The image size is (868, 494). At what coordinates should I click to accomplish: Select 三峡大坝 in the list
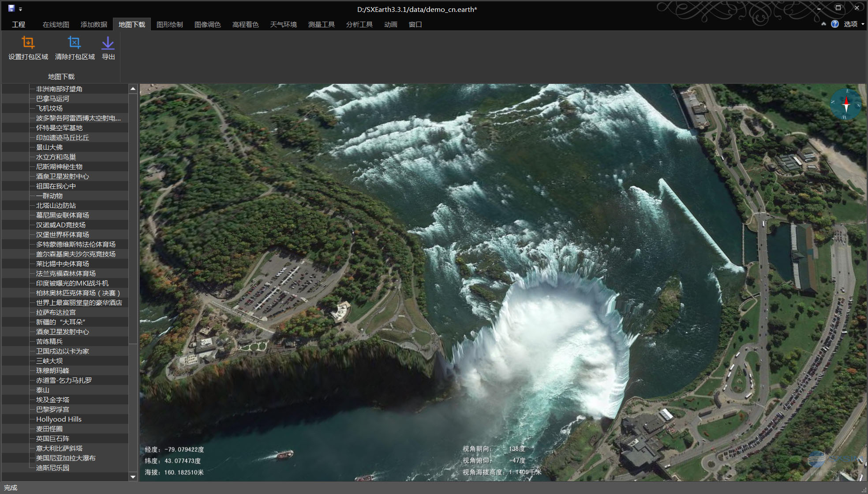(x=49, y=361)
